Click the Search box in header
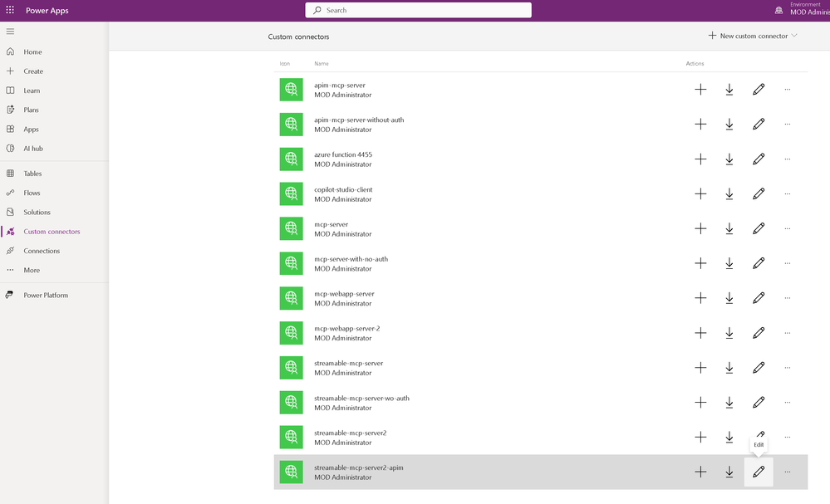 (418, 10)
